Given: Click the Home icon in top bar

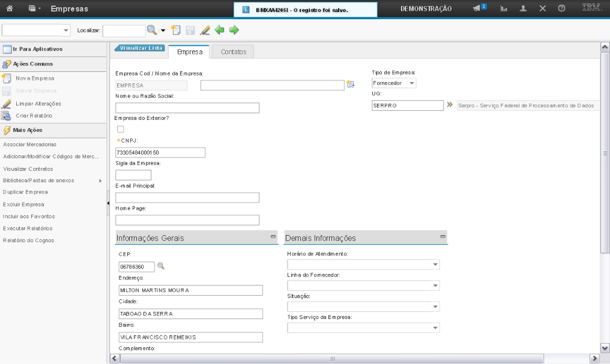Looking at the screenshot, I should 10,9.
